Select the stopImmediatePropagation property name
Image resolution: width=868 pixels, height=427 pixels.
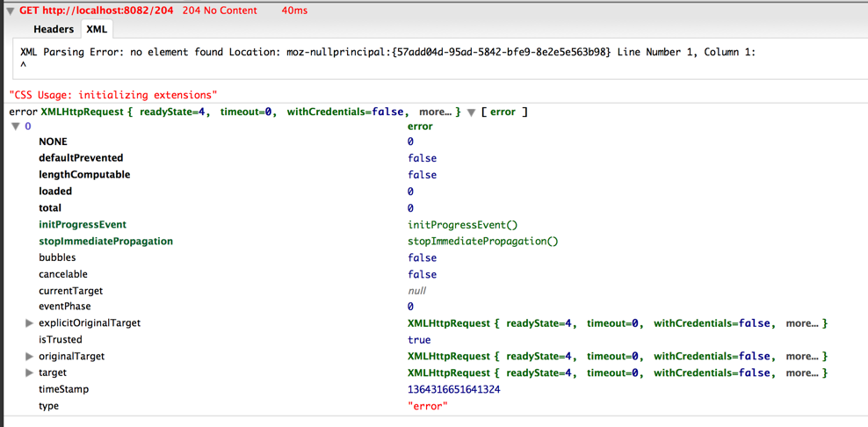point(105,241)
